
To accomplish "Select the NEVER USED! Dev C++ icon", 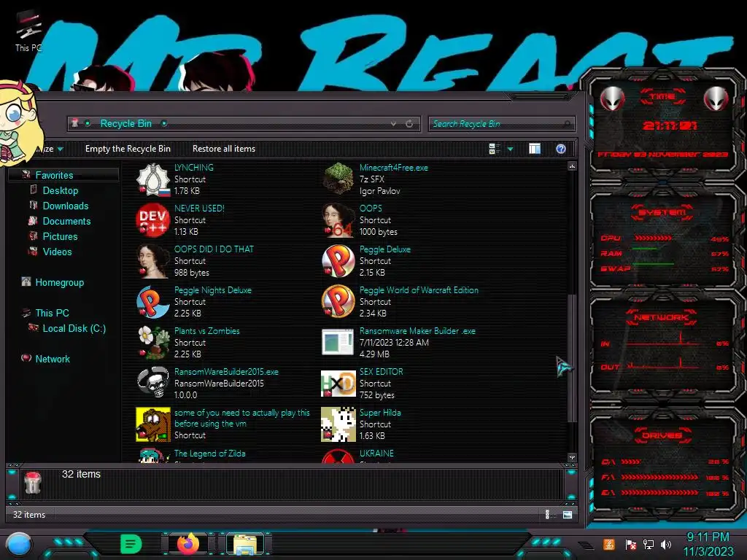I will 153,220.
